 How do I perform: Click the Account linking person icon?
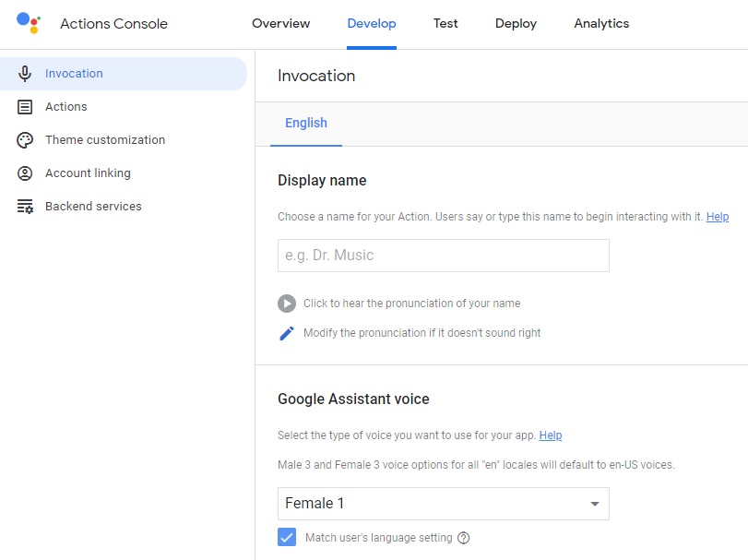(x=25, y=173)
